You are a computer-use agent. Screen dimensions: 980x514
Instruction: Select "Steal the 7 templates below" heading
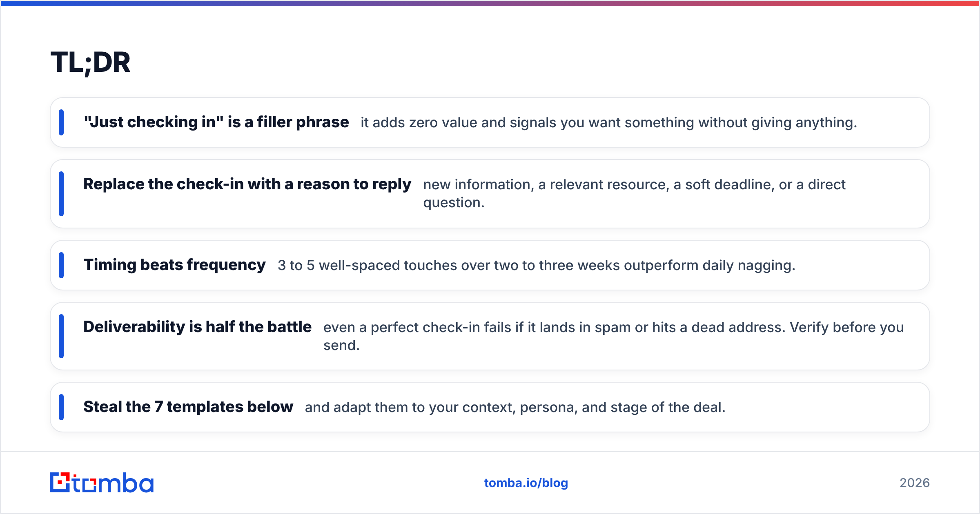(x=188, y=407)
